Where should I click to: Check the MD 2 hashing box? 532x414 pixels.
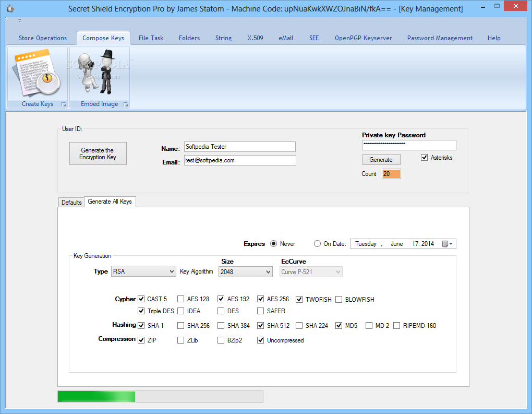369,326
